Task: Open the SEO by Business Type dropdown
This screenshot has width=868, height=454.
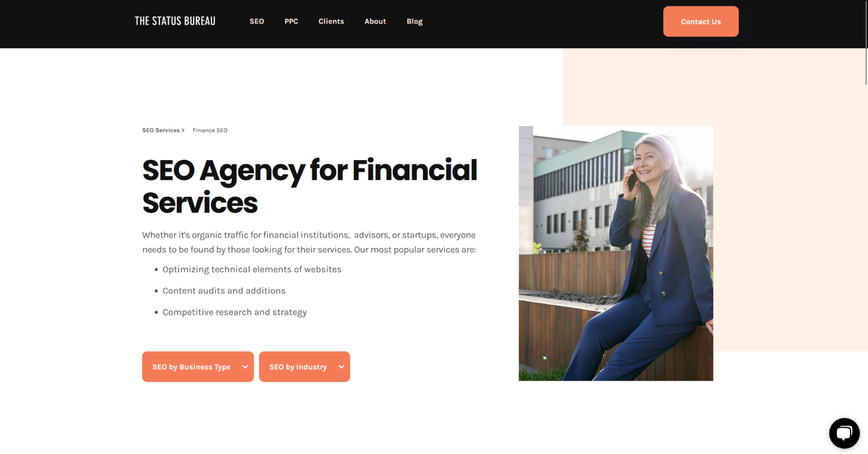Action: tap(198, 367)
